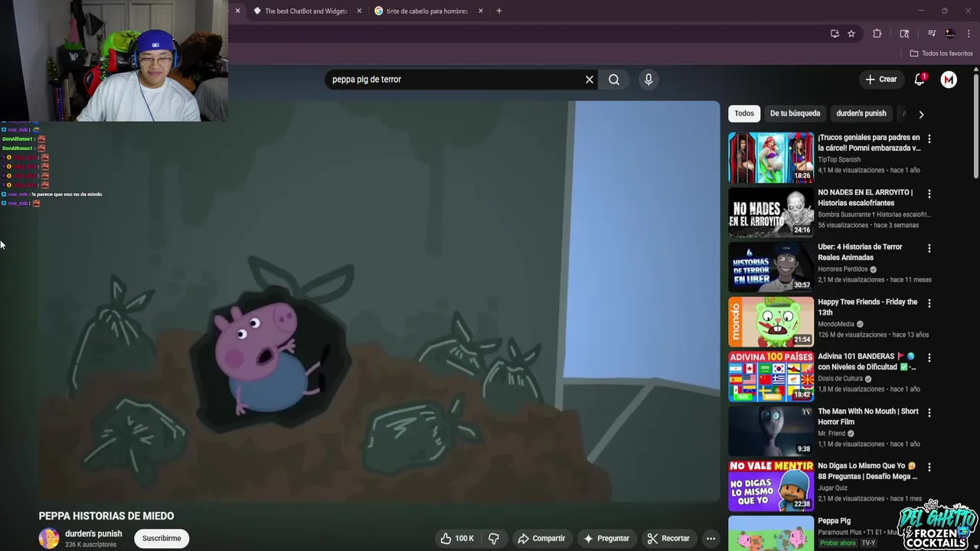Viewport: 980px width, 551px height.
Task: Activate voice search microphone
Action: coord(648,80)
